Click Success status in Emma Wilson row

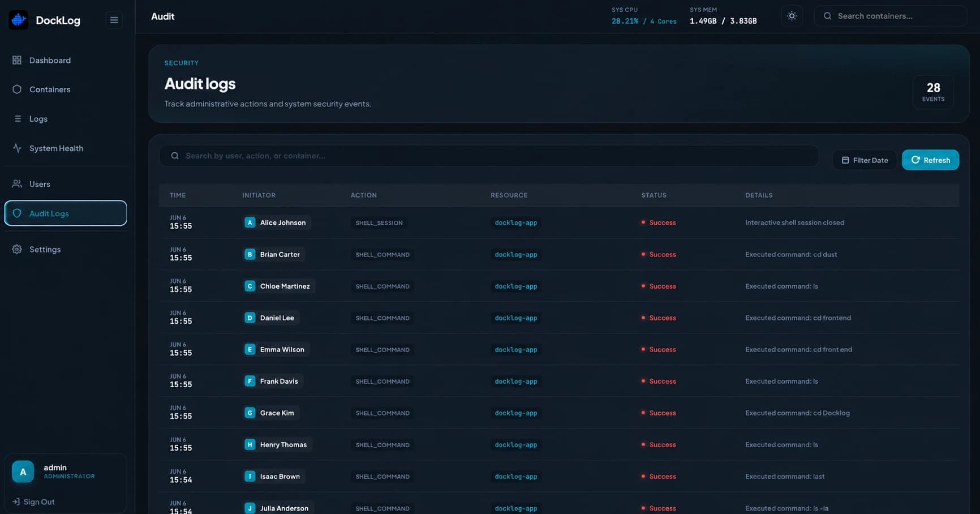pyautogui.click(x=659, y=349)
